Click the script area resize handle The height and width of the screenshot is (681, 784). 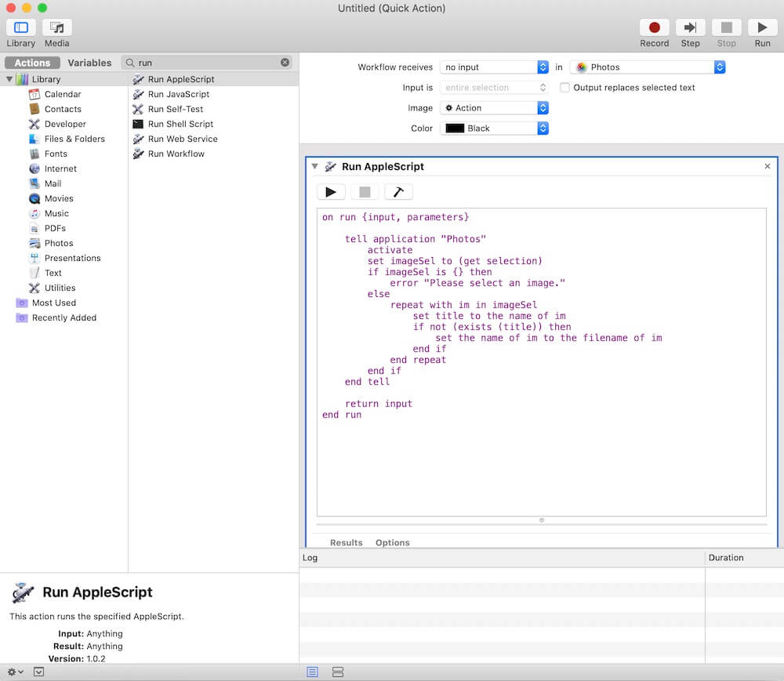pos(542,520)
